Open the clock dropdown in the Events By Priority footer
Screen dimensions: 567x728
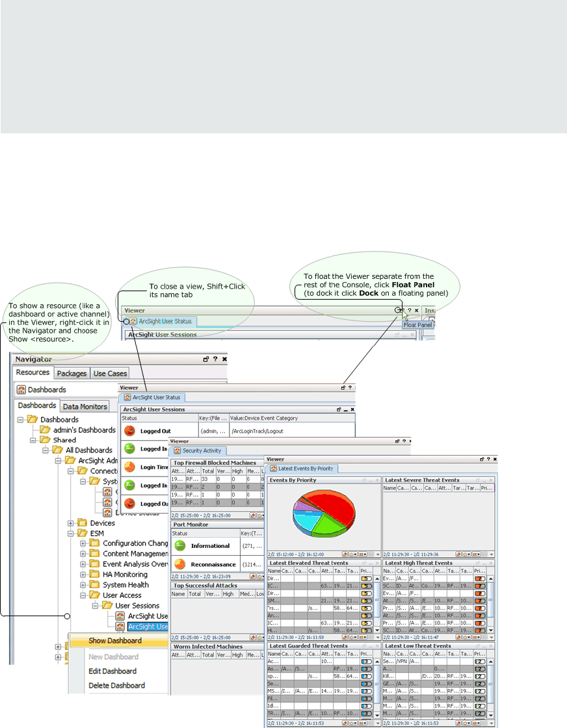[353, 554]
